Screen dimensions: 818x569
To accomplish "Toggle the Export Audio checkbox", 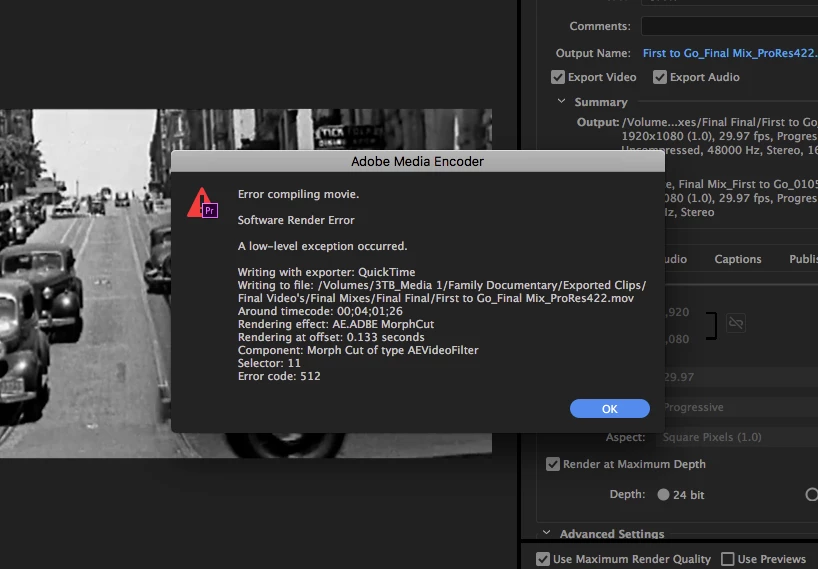I will point(659,77).
